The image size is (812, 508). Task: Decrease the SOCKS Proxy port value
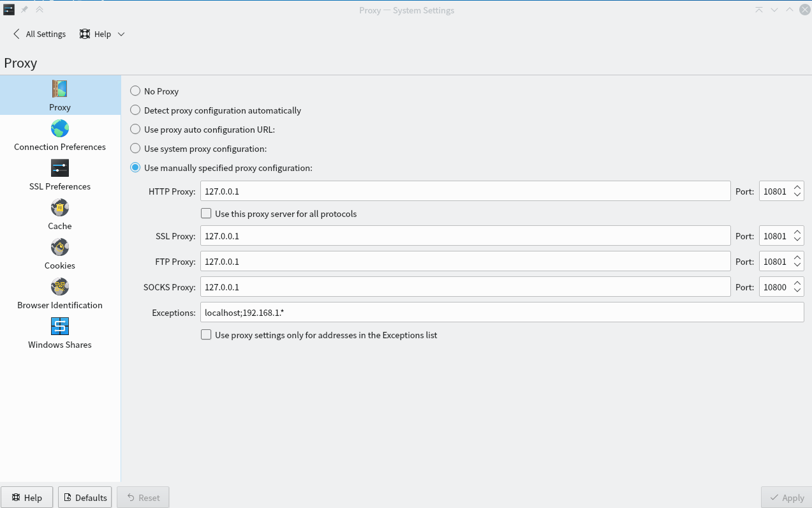pyautogui.click(x=797, y=291)
